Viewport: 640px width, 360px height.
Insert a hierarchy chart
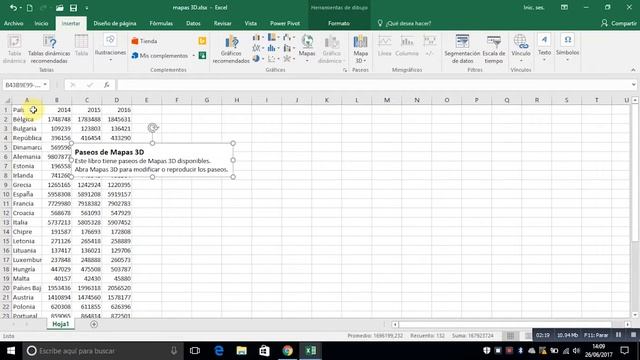click(273, 38)
